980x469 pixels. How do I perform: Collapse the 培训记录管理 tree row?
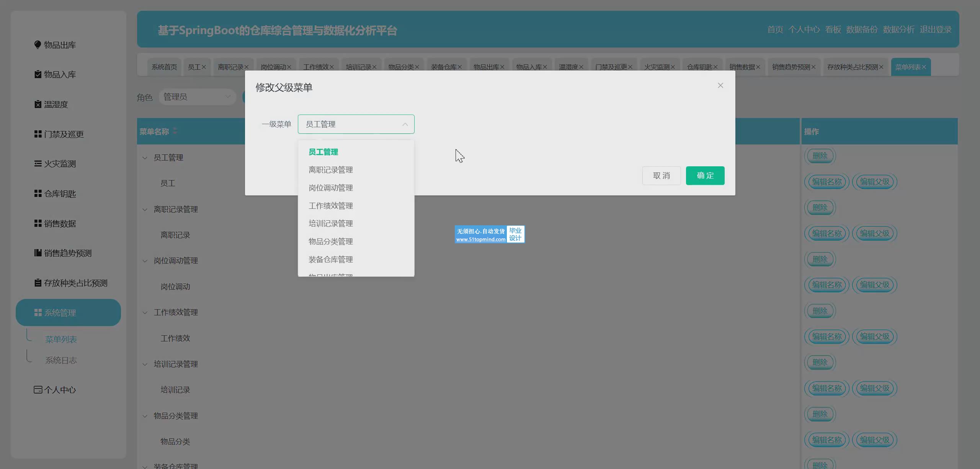145,364
